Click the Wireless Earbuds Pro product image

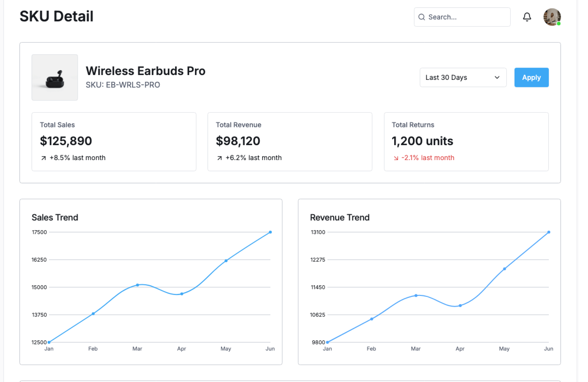pos(55,77)
